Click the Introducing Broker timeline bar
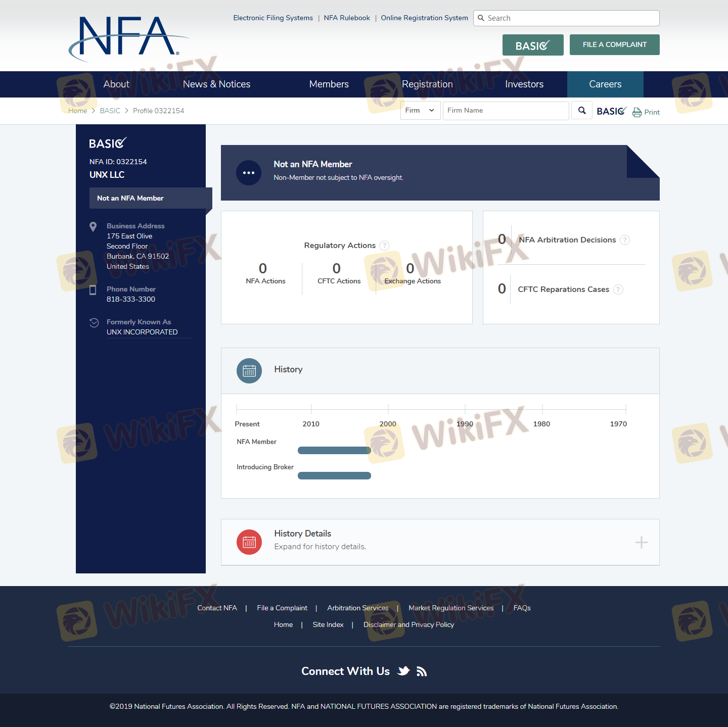This screenshot has width=728, height=727. (x=334, y=475)
